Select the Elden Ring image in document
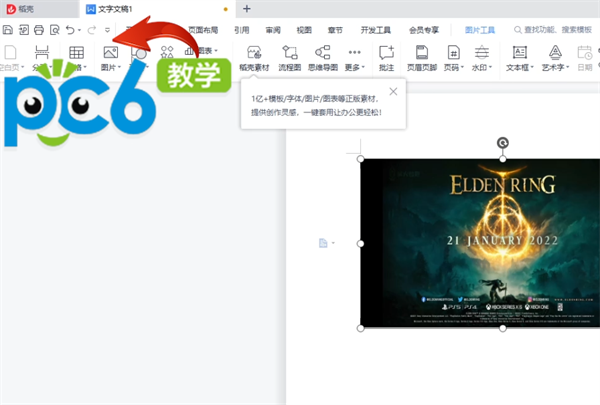The image size is (600, 405). (x=480, y=243)
